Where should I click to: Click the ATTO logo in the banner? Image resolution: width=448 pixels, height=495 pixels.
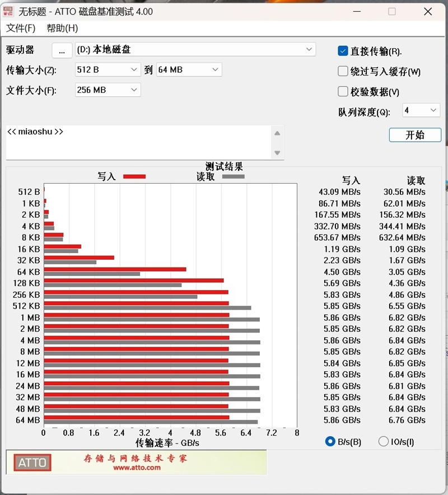(32, 463)
